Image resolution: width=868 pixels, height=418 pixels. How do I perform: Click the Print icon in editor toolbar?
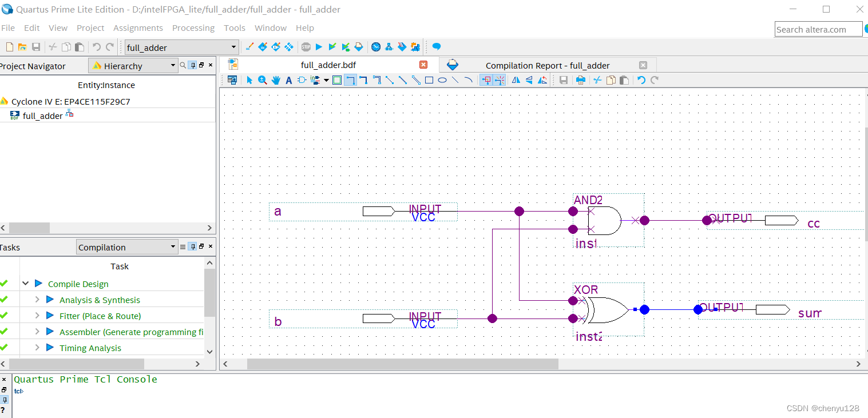(x=581, y=80)
